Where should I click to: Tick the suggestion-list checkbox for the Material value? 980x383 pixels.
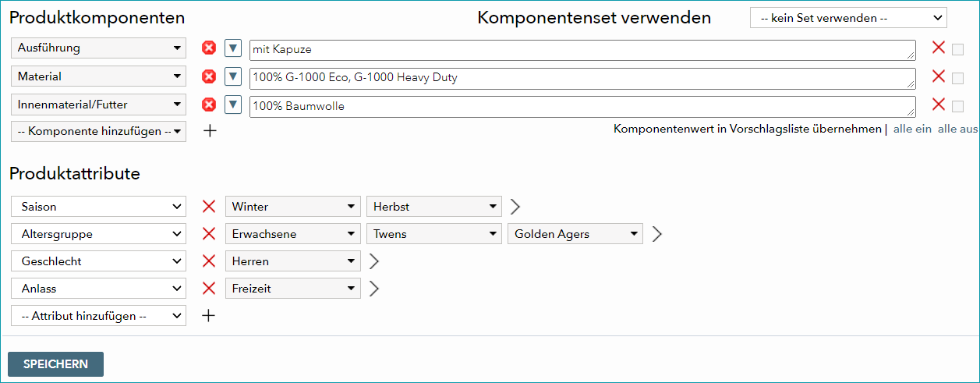click(957, 78)
